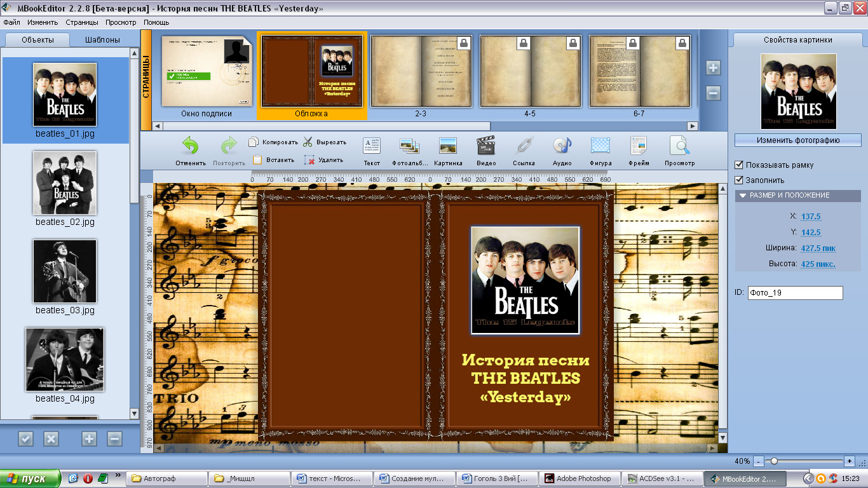Viewport: 868px width, 488px height.
Task: Edit the Высота value 425
Action: (818, 264)
